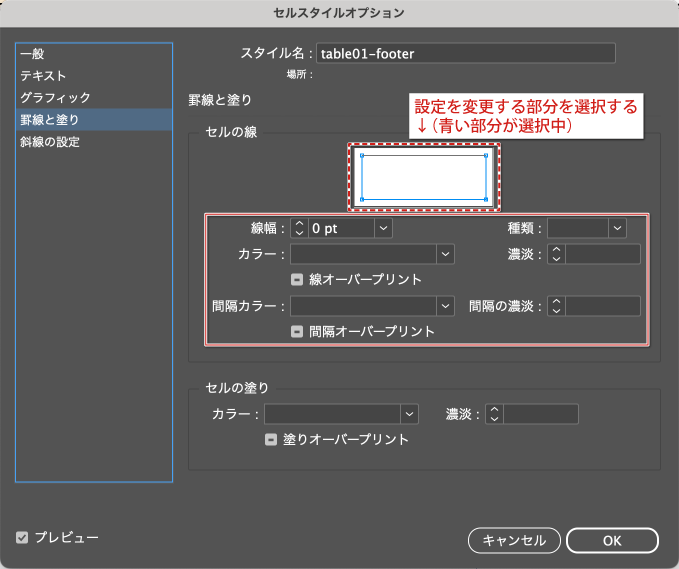Select 罫線と塗り in the sidebar list

(x=50, y=120)
